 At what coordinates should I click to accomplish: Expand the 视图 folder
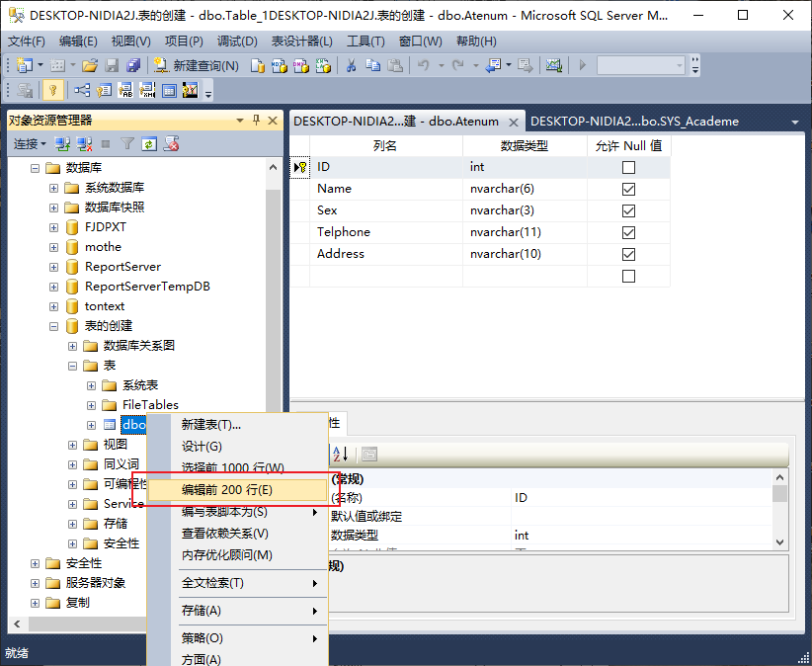pyautogui.click(x=72, y=445)
